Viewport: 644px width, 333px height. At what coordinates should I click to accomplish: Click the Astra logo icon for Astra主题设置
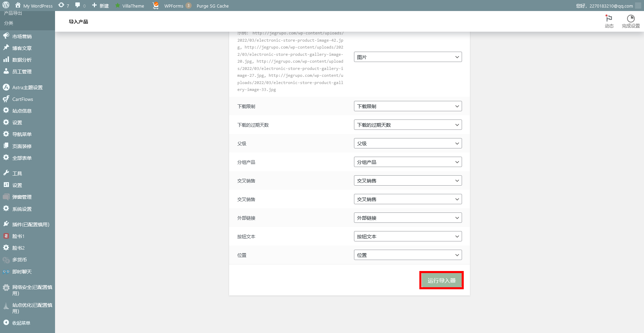click(x=6, y=87)
